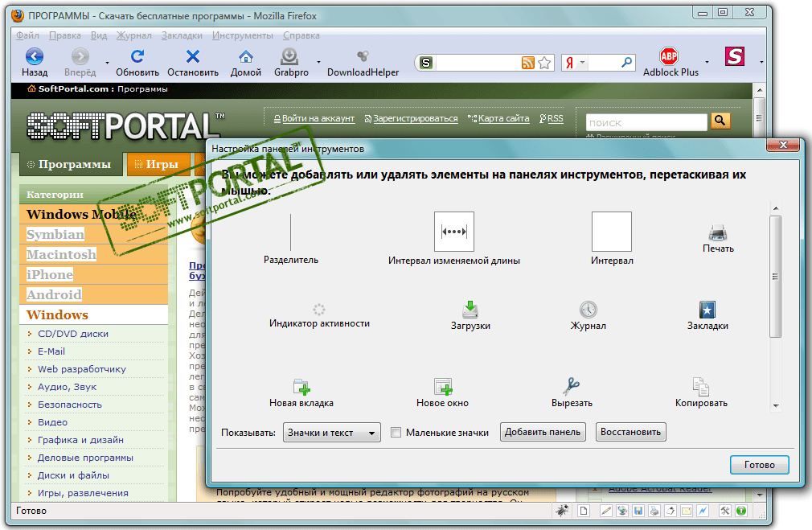812x530 pixels.
Task: Click the dialog's vertical scrollbar thumb
Action: [775, 277]
